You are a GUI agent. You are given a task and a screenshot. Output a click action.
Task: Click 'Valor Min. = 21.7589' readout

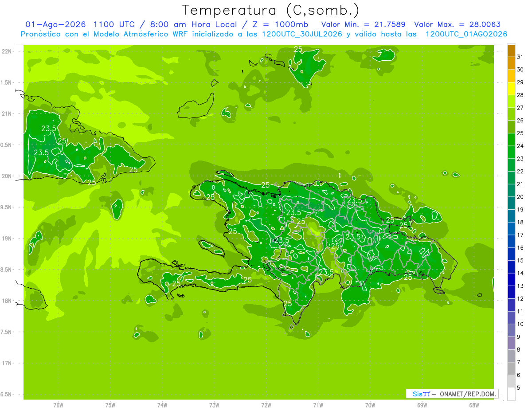pyautogui.click(x=364, y=24)
